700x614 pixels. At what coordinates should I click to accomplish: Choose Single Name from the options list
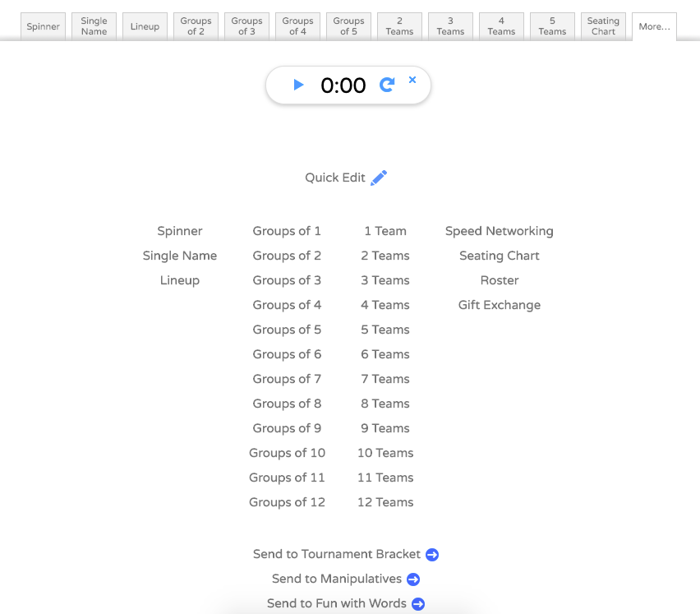pos(179,256)
